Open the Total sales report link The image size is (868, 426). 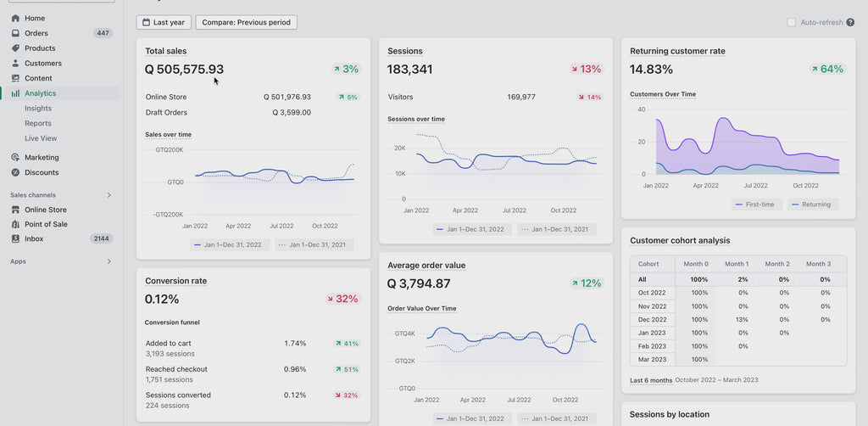click(x=166, y=51)
